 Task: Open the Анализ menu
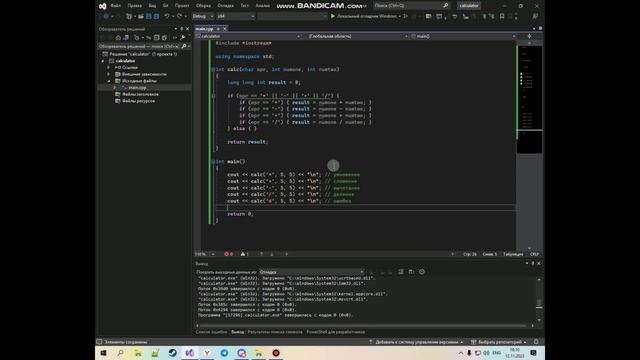point(262,6)
